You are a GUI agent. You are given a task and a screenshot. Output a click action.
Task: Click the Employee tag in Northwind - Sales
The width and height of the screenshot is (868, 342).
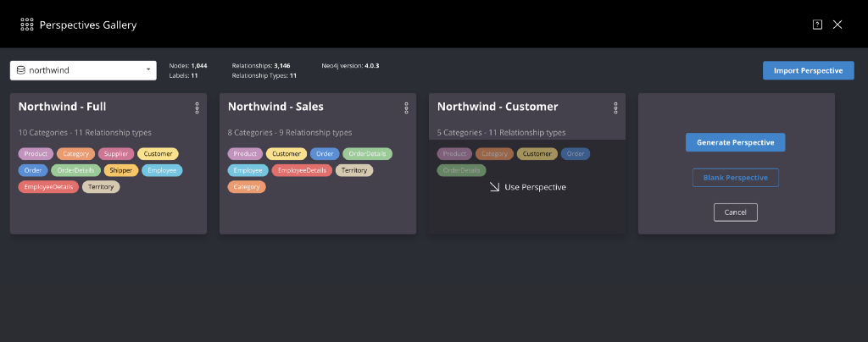click(x=248, y=170)
